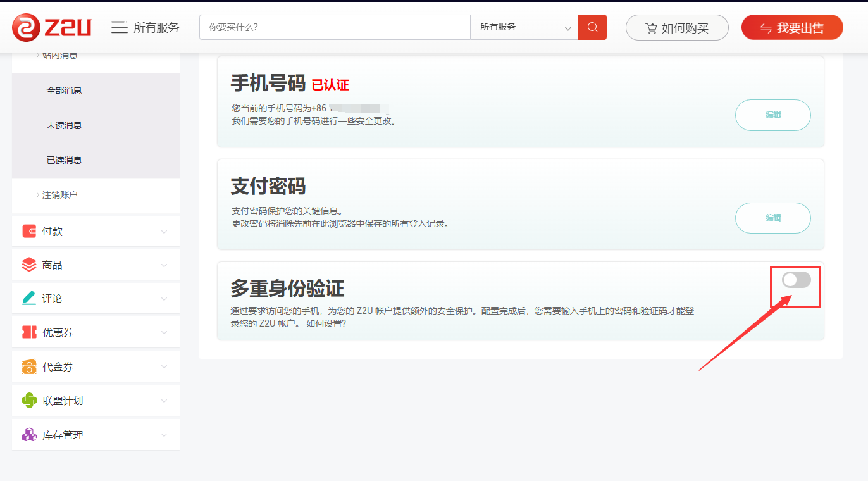Enable the multi-factor authentication toggle
The height and width of the screenshot is (481, 868).
coord(796,280)
